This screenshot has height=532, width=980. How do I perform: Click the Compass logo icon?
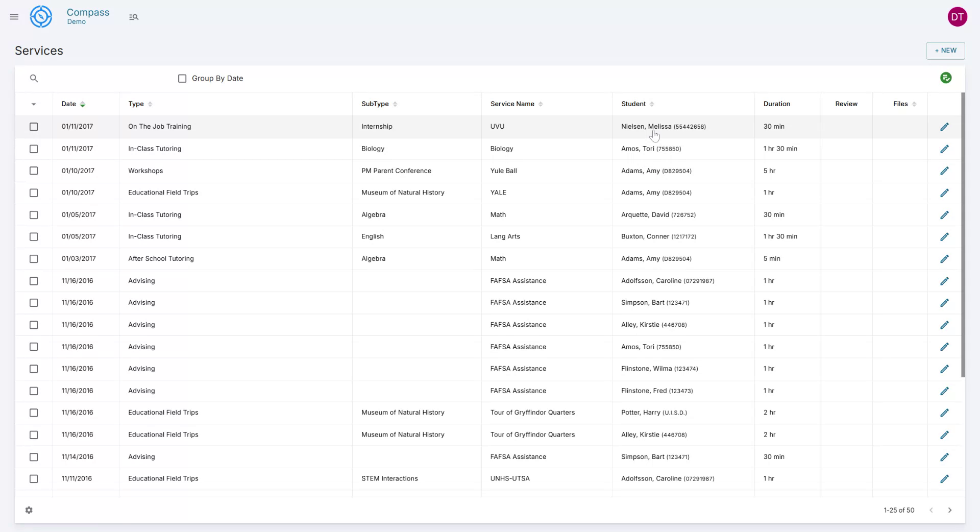[x=41, y=16]
